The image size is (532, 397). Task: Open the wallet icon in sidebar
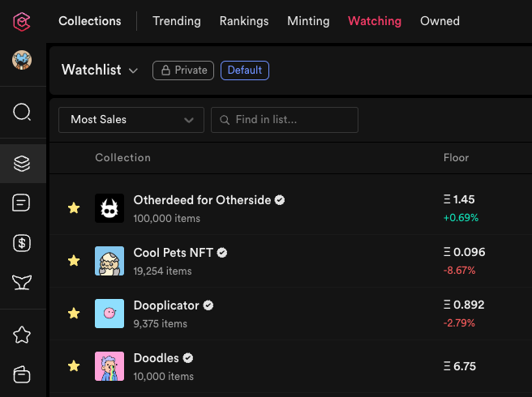(22, 374)
